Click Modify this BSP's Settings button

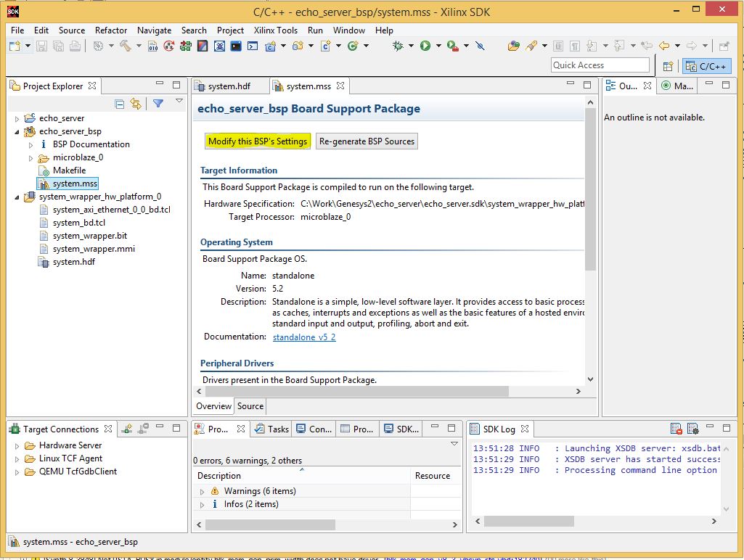click(258, 141)
